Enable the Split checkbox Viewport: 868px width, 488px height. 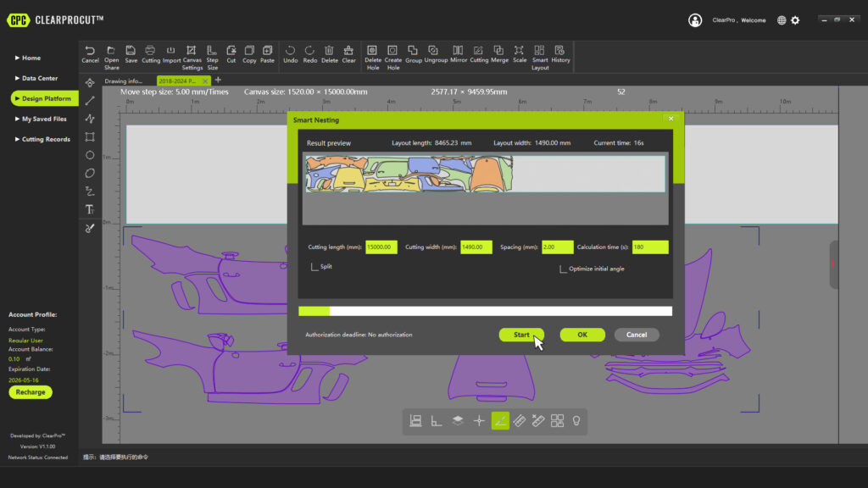tap(314, 267)
